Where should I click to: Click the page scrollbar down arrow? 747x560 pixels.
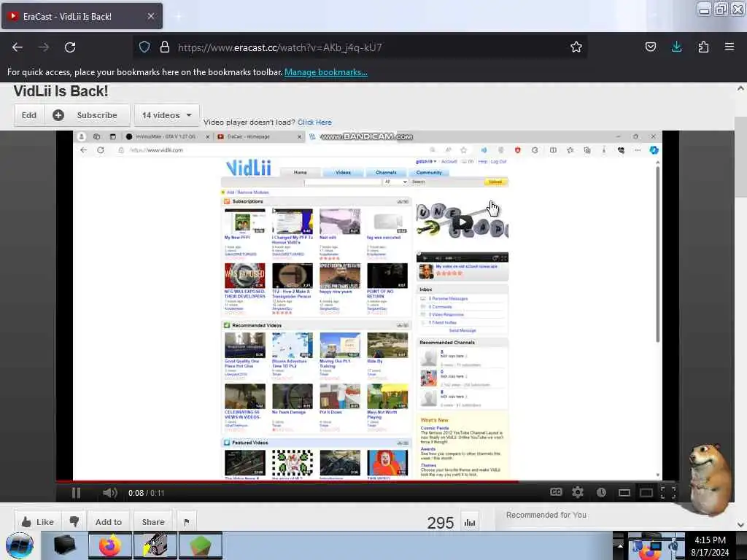pos(740,525)
